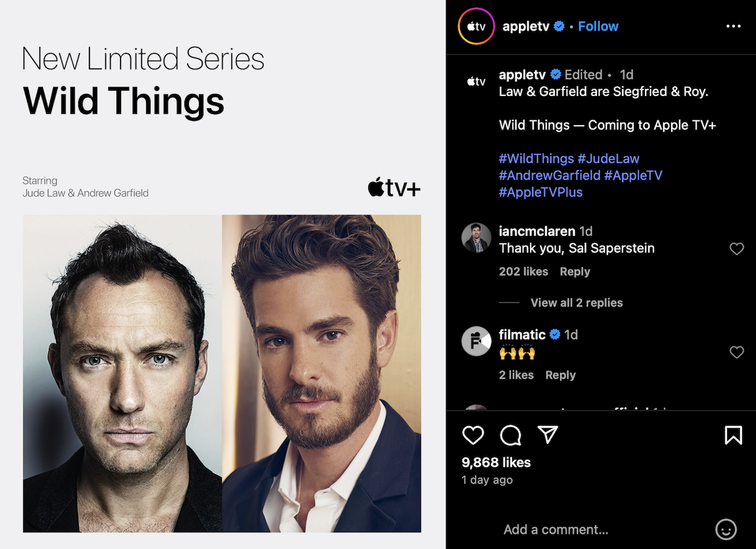
Task: Open the #WildThings hashtag
Action: tap(536, 159)
